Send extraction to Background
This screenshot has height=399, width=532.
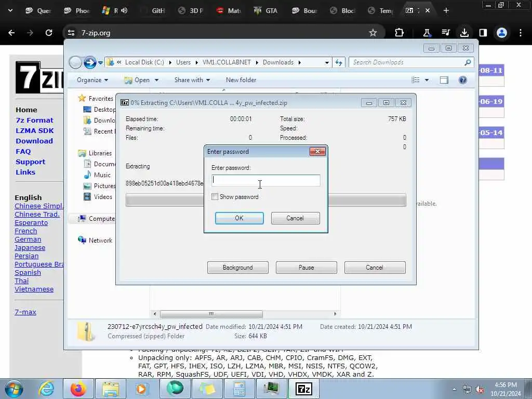[238, 268]
